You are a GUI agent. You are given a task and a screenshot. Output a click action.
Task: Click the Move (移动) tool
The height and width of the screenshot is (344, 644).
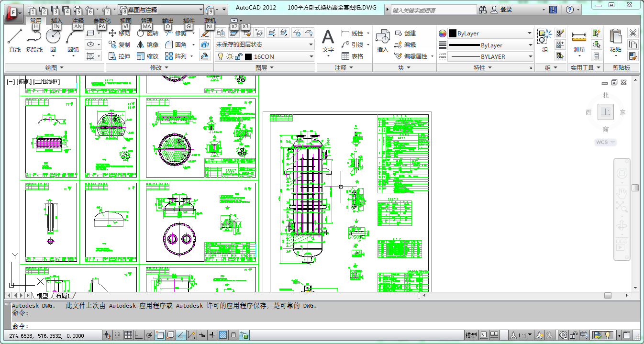pyautogui.click(x=119, y=33)
